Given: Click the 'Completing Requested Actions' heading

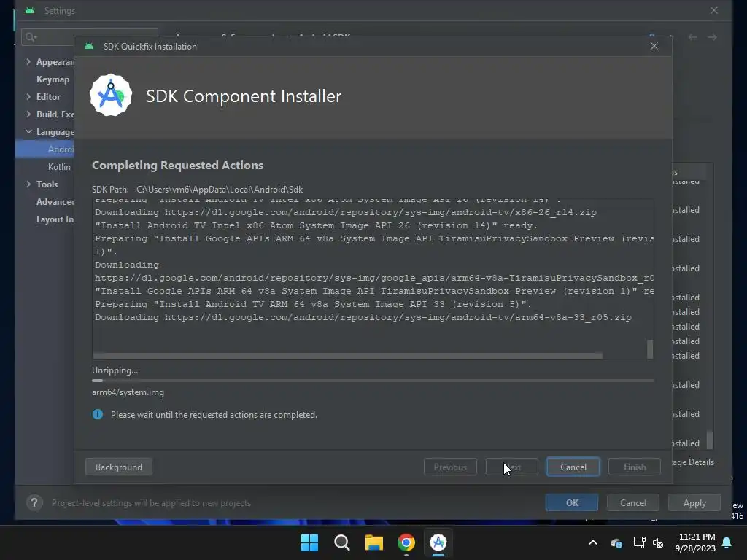Looking at the screenshot, I should pos(178,166).
